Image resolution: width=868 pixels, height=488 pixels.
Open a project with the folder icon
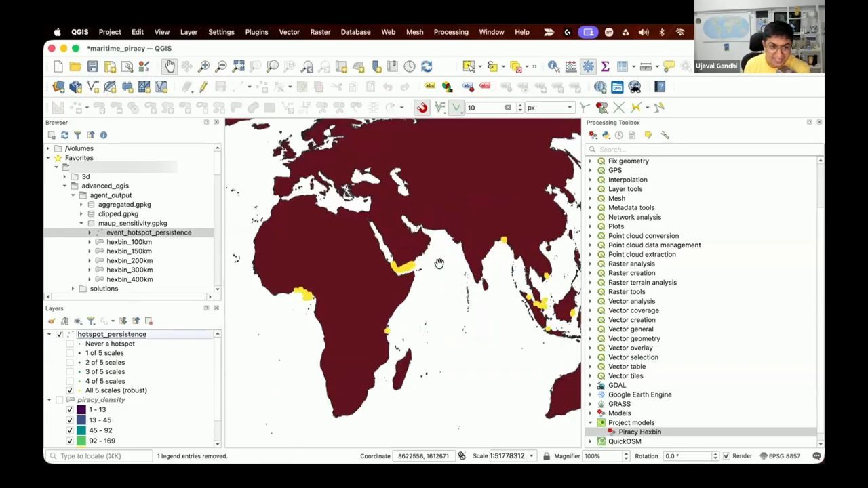(75, 66)
